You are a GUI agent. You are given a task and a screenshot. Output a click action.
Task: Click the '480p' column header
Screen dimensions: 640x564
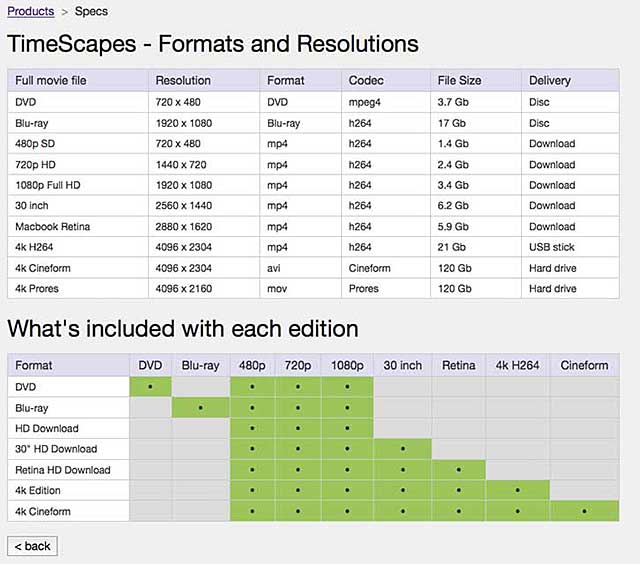(252, 365)
